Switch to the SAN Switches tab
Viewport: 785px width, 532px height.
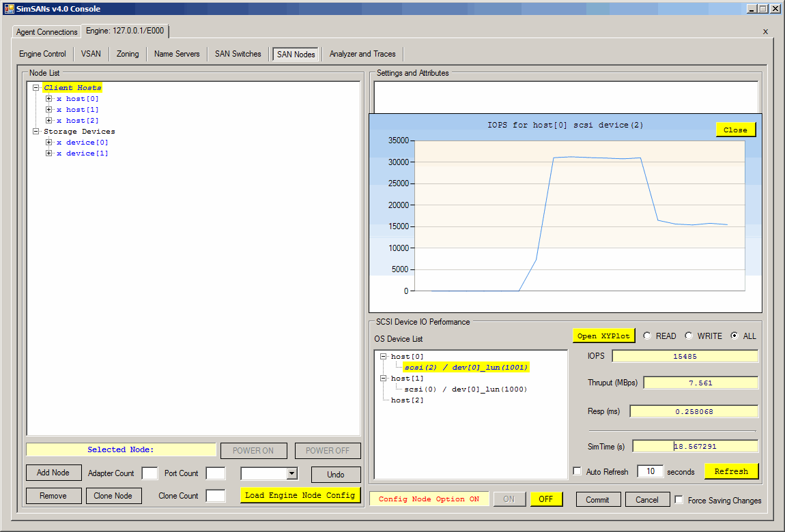point(238,54)
